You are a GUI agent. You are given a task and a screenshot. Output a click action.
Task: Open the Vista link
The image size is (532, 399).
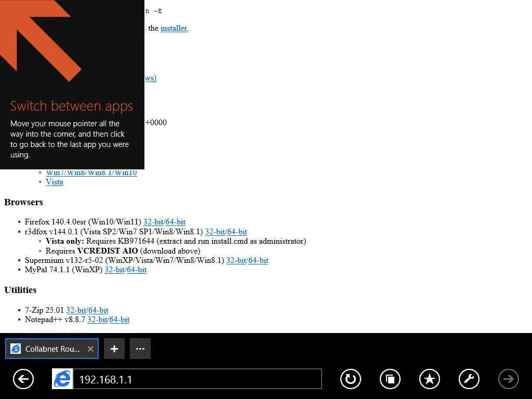pyautogui.click(x=55, y=182)
